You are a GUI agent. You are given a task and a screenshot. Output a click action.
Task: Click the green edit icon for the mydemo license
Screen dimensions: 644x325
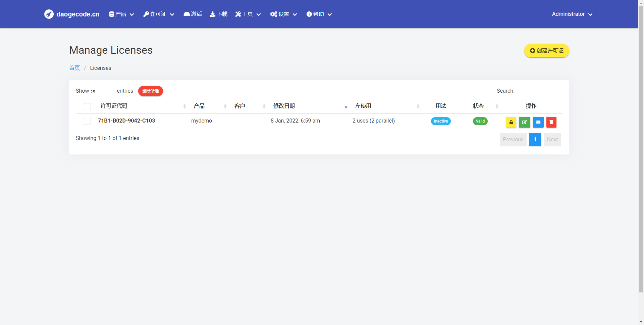point(525,122)
